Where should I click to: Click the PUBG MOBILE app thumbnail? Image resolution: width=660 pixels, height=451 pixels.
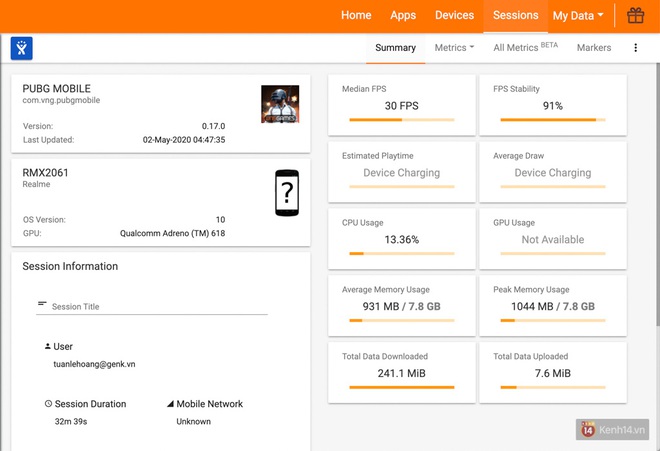(x=280, y=104)
